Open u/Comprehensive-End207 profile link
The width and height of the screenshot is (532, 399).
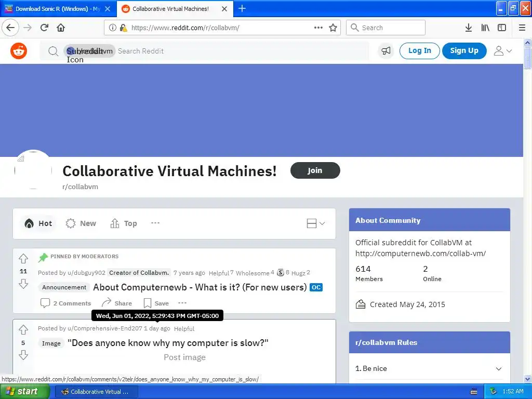[x=104, y=328]
